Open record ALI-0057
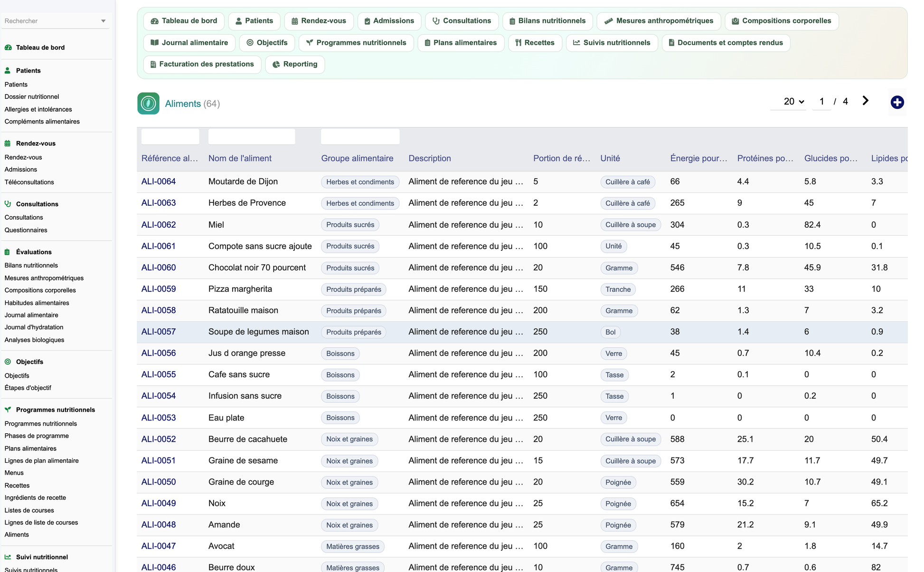This screenshot has width=924, height=572. (159, 332)
